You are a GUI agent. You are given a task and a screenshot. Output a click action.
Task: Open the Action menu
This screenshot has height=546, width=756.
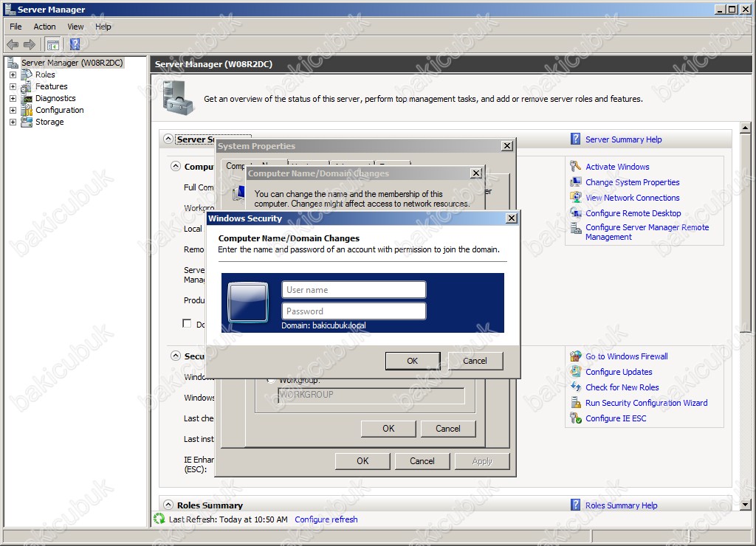pos(44,27)
